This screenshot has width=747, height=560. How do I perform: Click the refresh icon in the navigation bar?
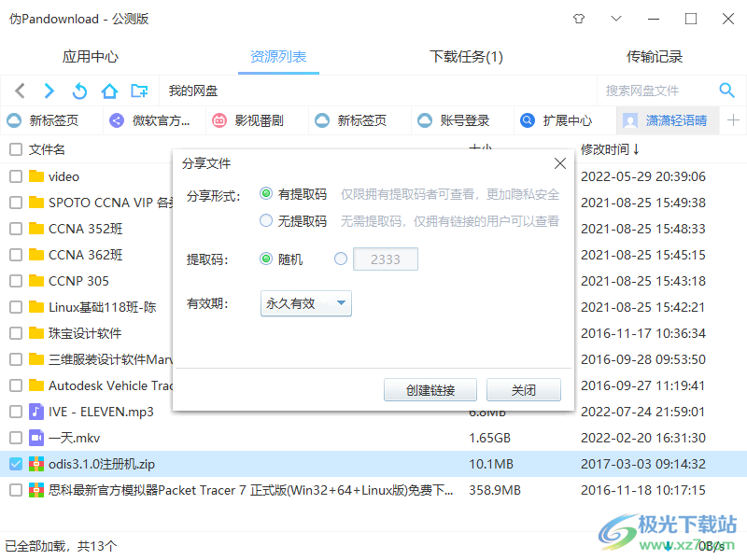[79, 91]
